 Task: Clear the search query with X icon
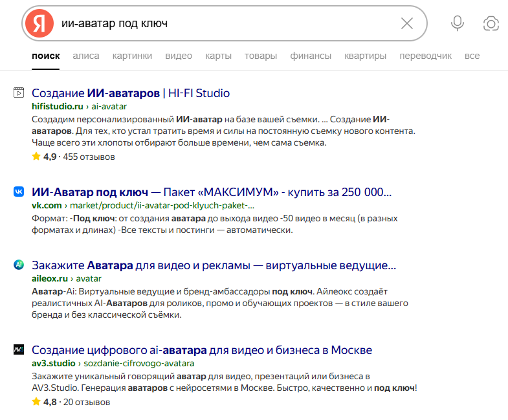(406, 24)
